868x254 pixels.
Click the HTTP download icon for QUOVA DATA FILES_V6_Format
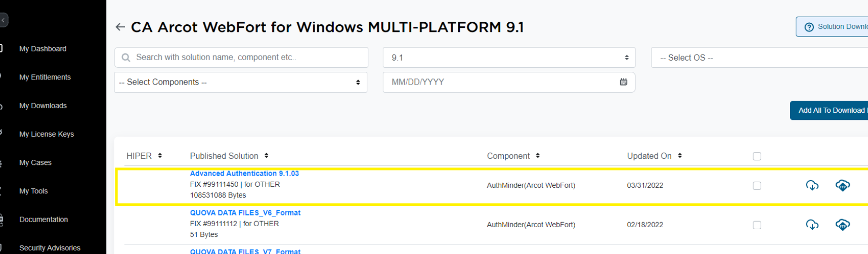812,225
